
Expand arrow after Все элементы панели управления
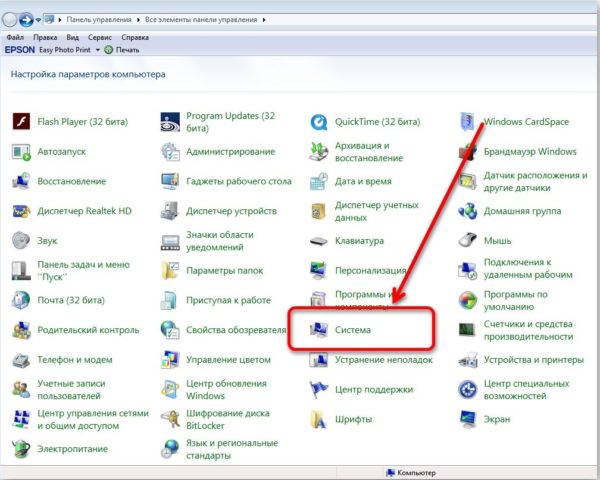264,20
